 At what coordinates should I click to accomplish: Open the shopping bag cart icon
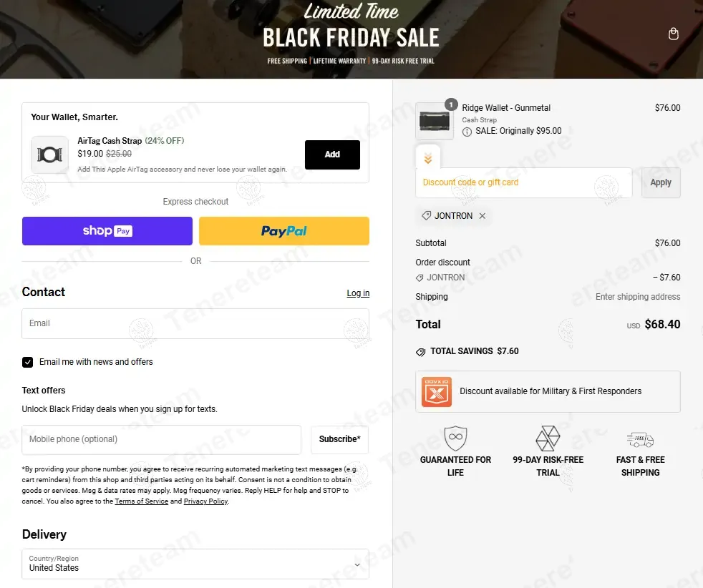(673, 34)
